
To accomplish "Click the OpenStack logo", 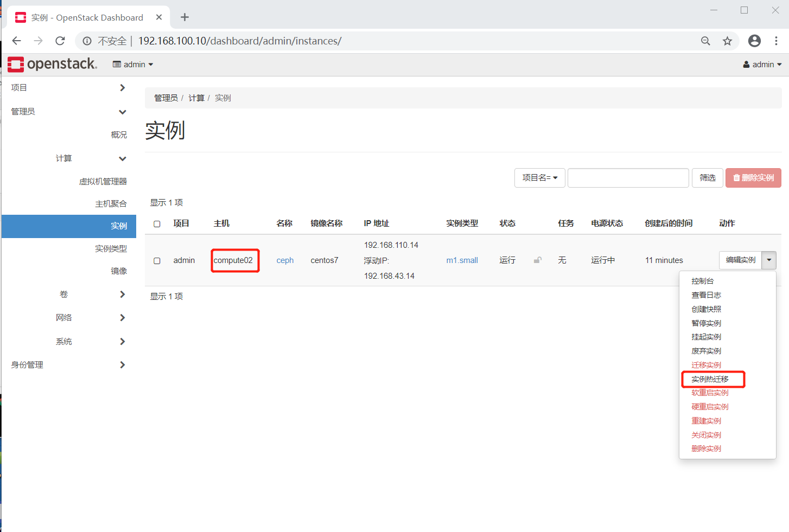I will (x=52, y=64).
